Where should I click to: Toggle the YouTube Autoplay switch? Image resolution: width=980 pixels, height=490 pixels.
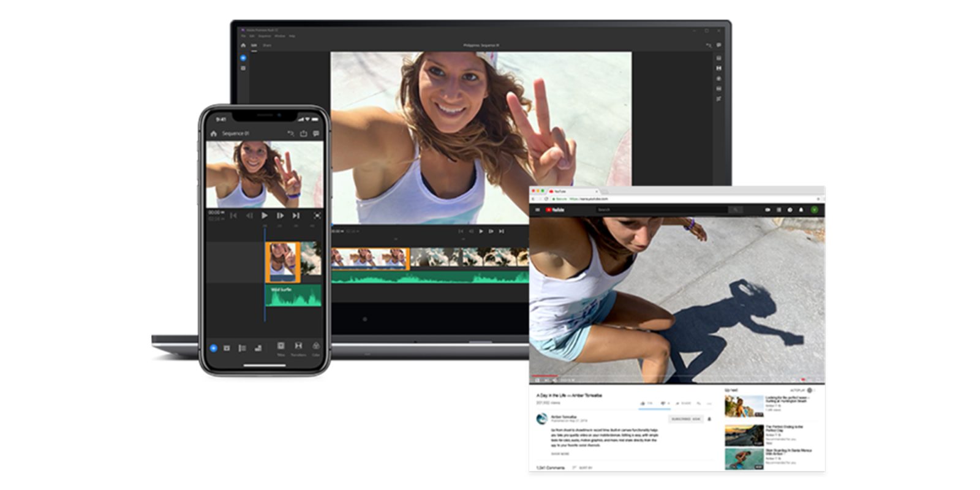click(810, 390)
